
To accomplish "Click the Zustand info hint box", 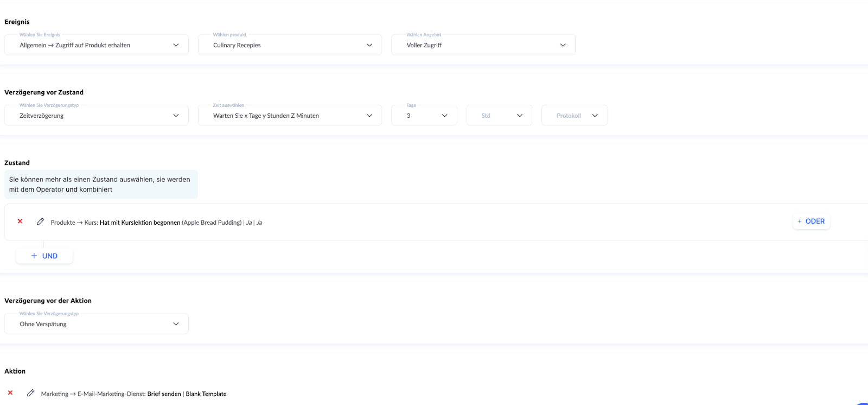I will click(101, 185).
